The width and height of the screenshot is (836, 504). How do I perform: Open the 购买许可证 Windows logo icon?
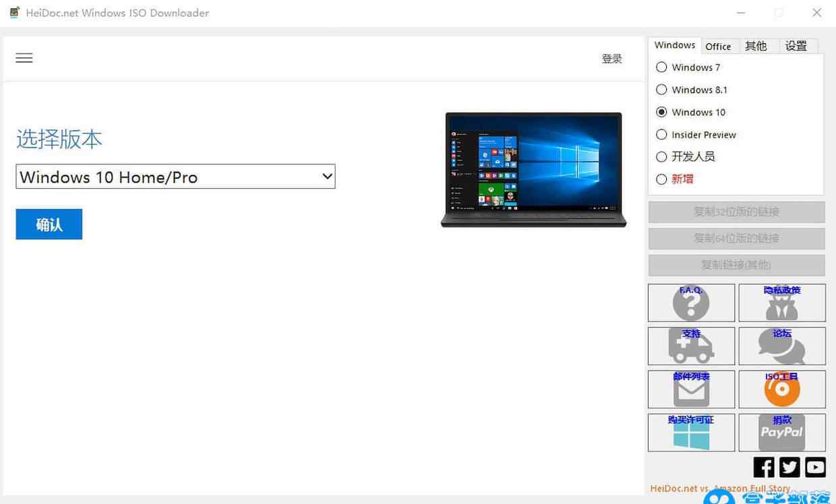tap(691, 432)
